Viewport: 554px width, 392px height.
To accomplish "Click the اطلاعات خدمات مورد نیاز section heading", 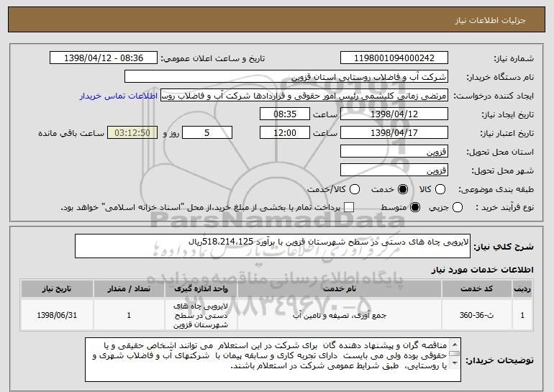I will 482,270.
